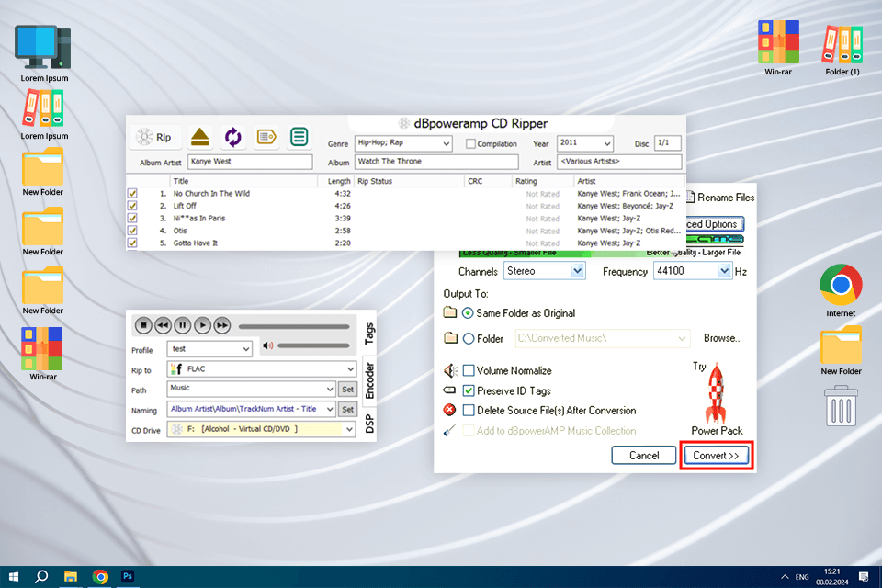Image resolution: width=882 pixels, height=588 pixels.
Task: Click the Cancel button
Action: [x=643, y=455]
